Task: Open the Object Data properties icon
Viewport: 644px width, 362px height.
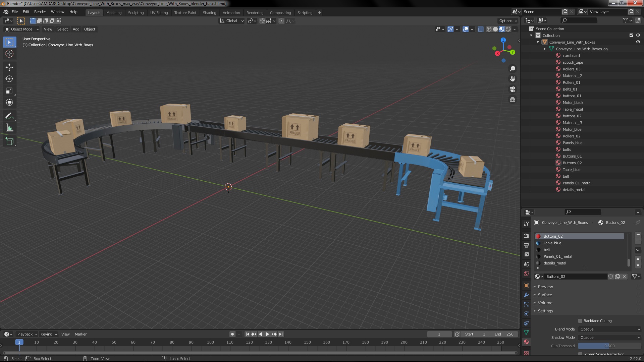Action: pyautogui.click(x=526, y=333)
